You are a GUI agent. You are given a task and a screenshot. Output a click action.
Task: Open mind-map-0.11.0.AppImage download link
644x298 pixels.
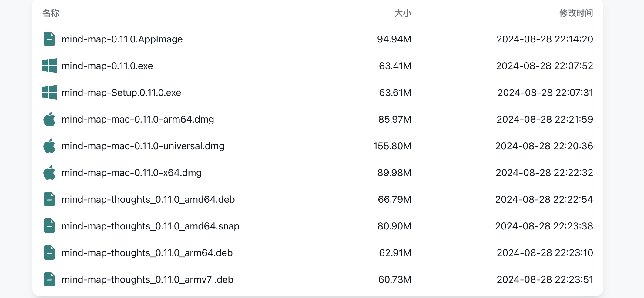click(122, 39)
